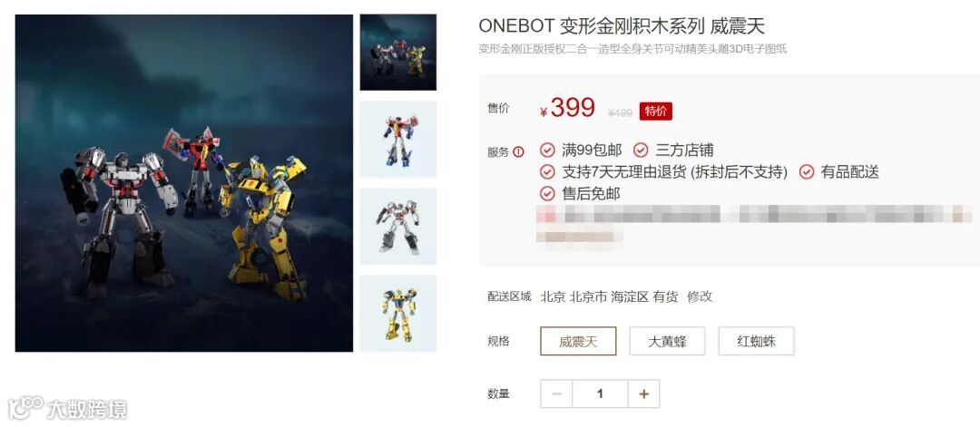Choose the 大黄蜂 specification option
The width and height of the screenshot is (980, 427).
[667, 342]
